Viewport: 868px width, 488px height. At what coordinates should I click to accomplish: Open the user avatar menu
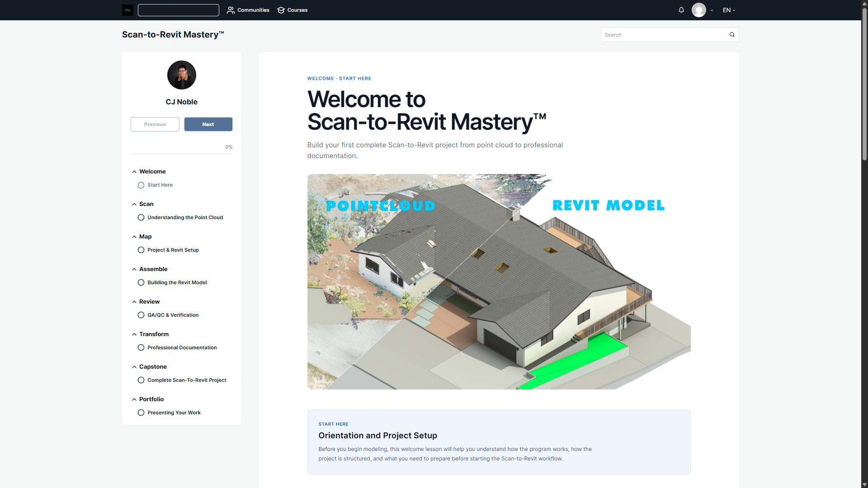(699, 10)
